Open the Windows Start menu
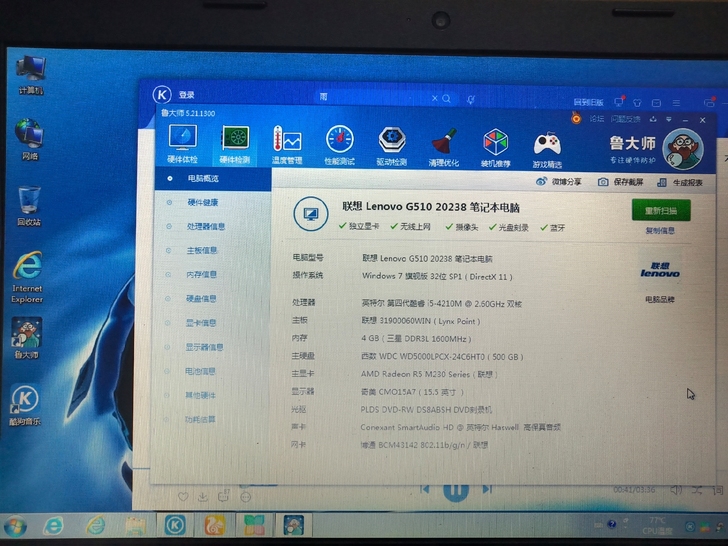The height and width of the screenshot is (546, 728). (14, 526)
